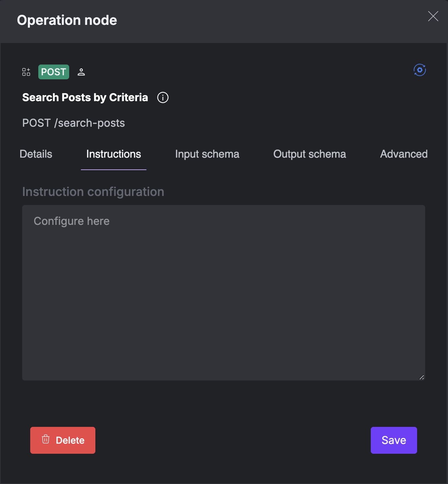This screenshot has height=484, width=448.
Task: Click the blue sync settings icon
Action: pyautogui.click(x=419, y=70)
